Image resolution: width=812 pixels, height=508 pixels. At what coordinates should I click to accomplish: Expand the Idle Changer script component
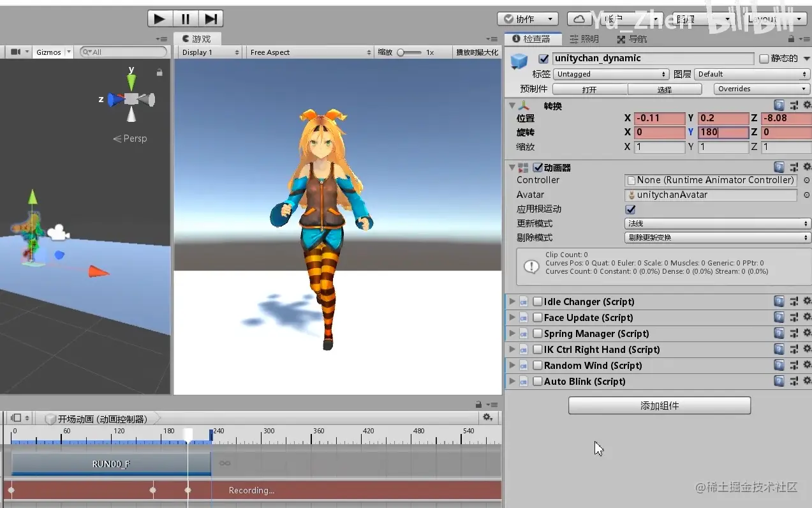(x=512, y=301)
